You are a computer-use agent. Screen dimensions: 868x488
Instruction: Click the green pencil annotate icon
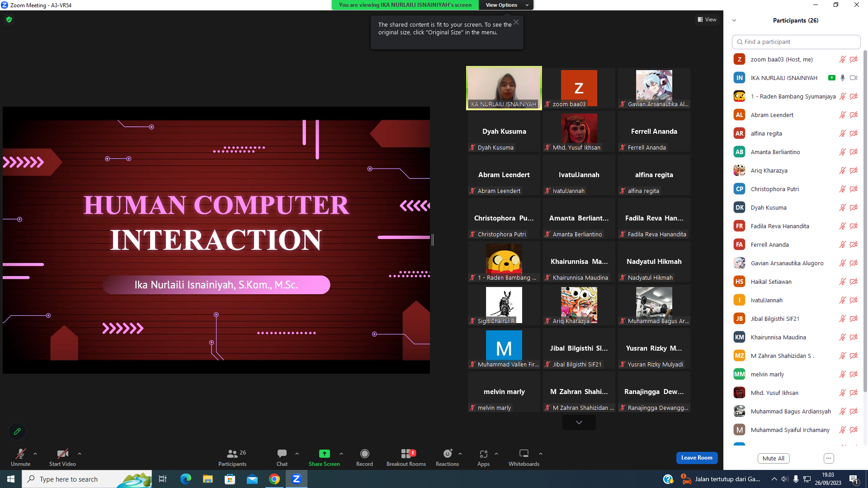(17, 431)
